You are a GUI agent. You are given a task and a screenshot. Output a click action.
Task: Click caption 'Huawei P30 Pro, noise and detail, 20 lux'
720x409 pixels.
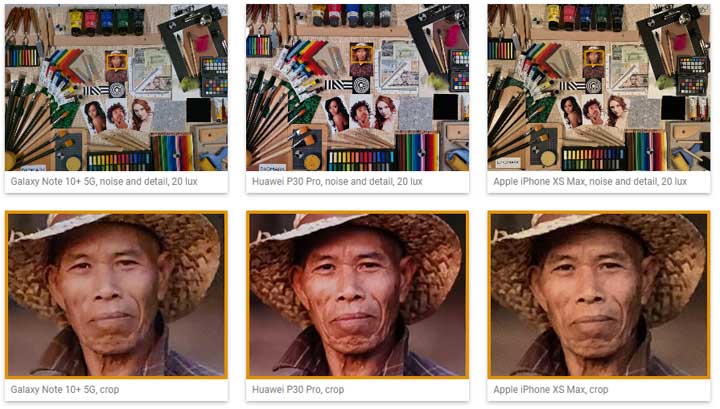337,181
